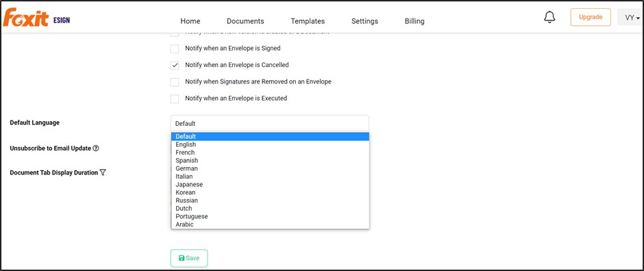Click the filter icon beside Document Tab Display Duration
The image size is (644, 271).
coord(103,172)
